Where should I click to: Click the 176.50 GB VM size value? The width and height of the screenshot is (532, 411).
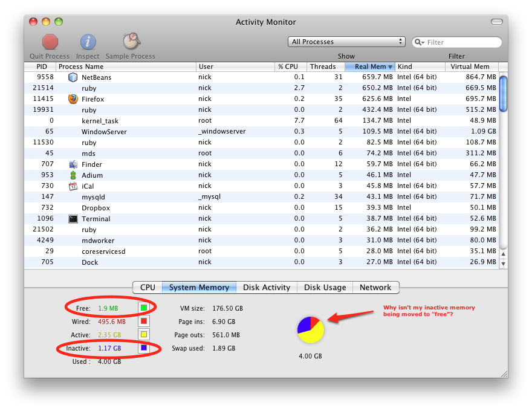click(228, 308)
